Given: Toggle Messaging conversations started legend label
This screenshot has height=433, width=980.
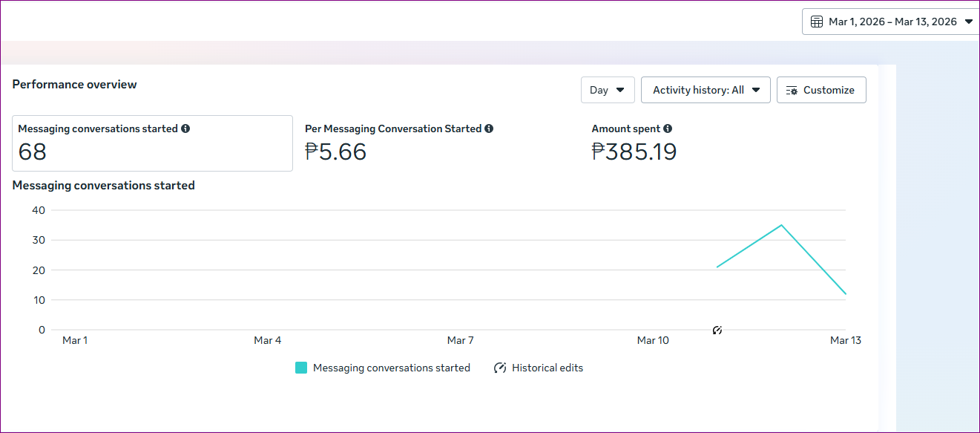Looking at the screenshot, I should (x=391, y=368).
